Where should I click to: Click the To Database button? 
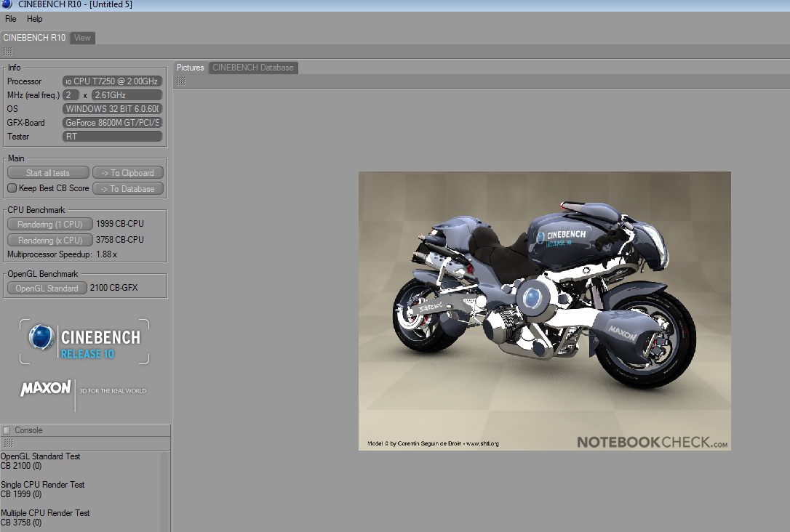[128, 189]
